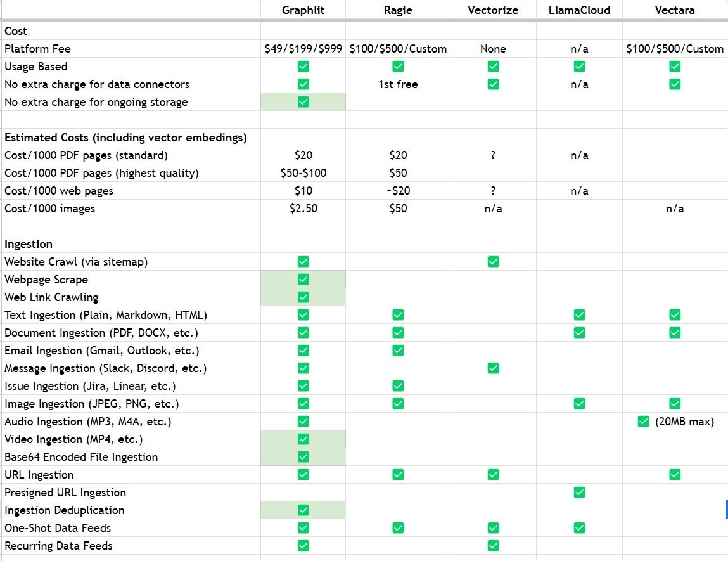Click Ragie's Email Ingestion checkmark
Viewport: 728px width, 561px height.
point(398,351)
